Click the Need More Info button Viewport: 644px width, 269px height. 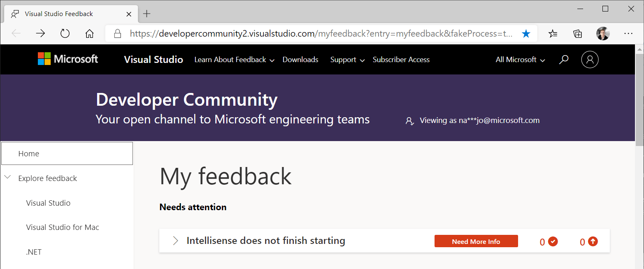coord(476,241)
